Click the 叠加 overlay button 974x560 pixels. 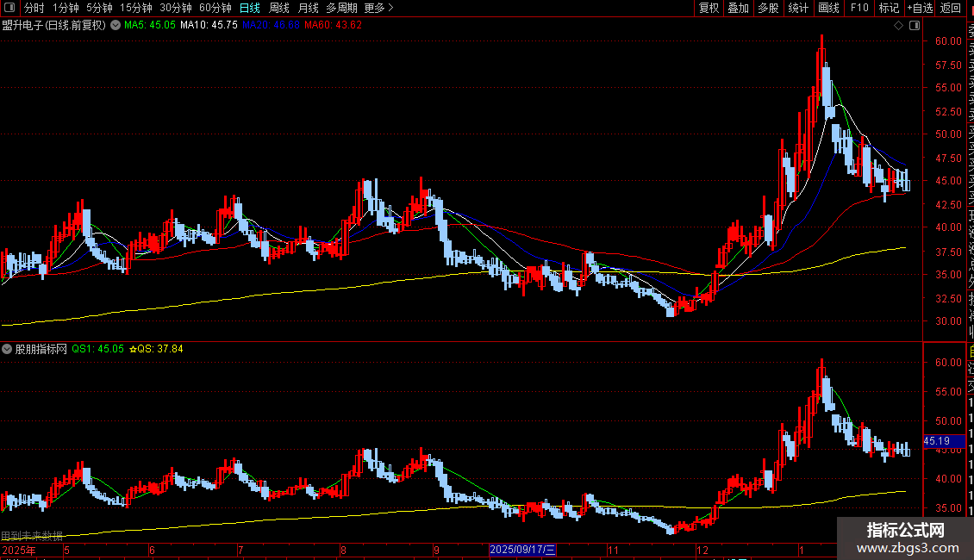click(739, 8)
